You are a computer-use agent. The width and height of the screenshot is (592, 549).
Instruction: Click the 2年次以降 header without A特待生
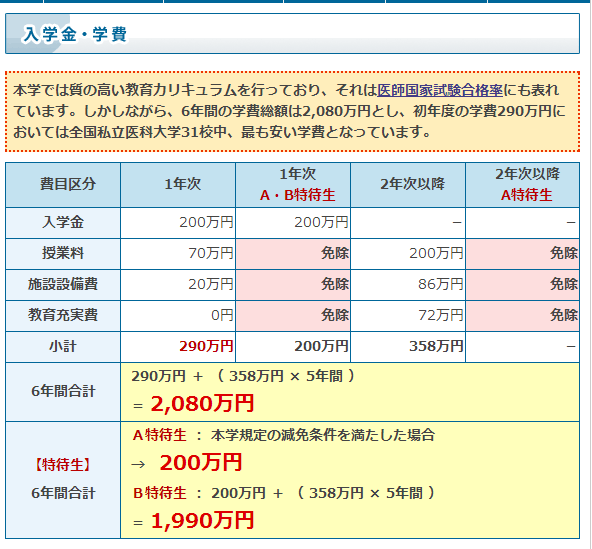pyautogui.click(x=408, y=185)
